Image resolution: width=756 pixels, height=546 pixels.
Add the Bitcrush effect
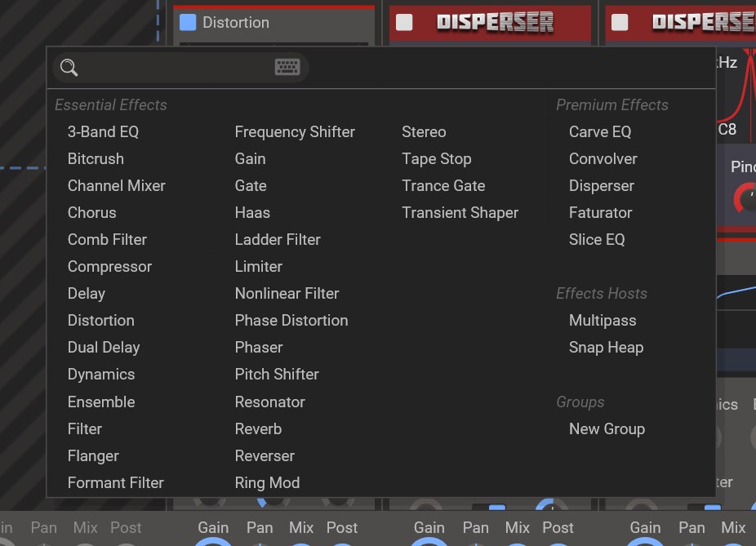(96, 158)
